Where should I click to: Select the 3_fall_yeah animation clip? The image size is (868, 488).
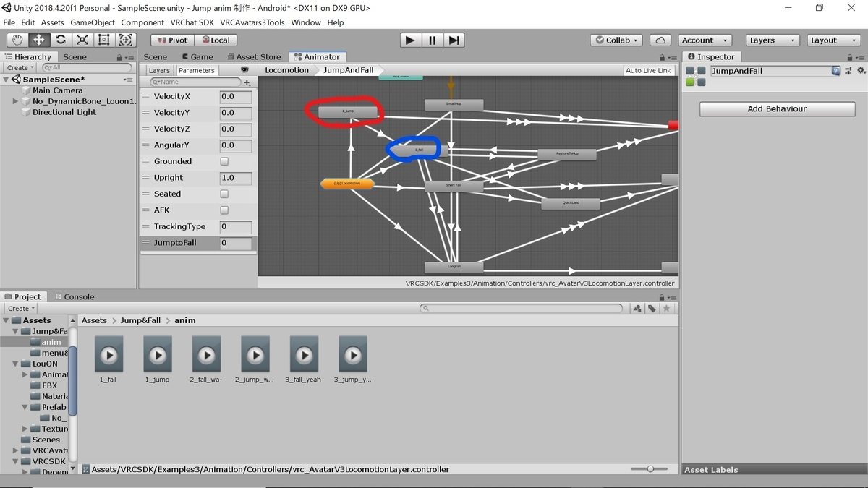point(304,359)
